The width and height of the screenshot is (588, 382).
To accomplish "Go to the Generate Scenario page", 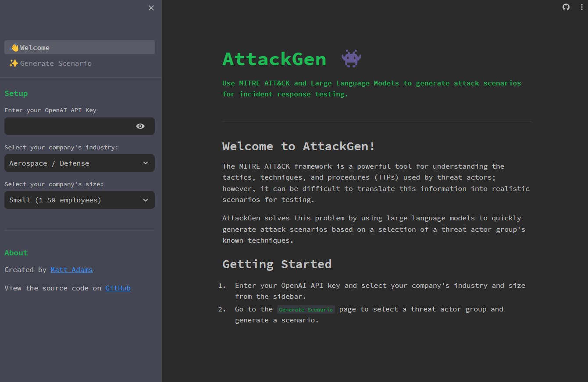I will 79,63.
